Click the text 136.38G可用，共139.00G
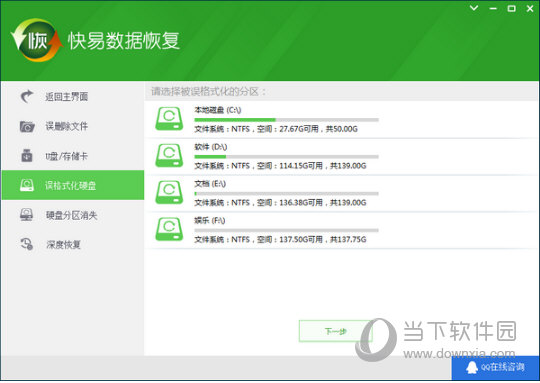Screen dimensions: 540x383 323,203
